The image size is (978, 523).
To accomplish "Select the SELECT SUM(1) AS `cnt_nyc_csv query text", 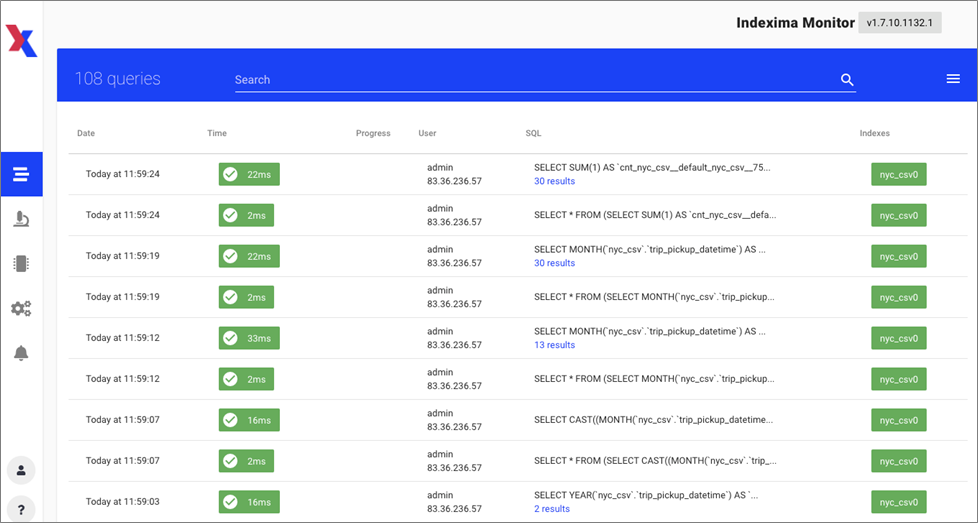I will point(652,168).
